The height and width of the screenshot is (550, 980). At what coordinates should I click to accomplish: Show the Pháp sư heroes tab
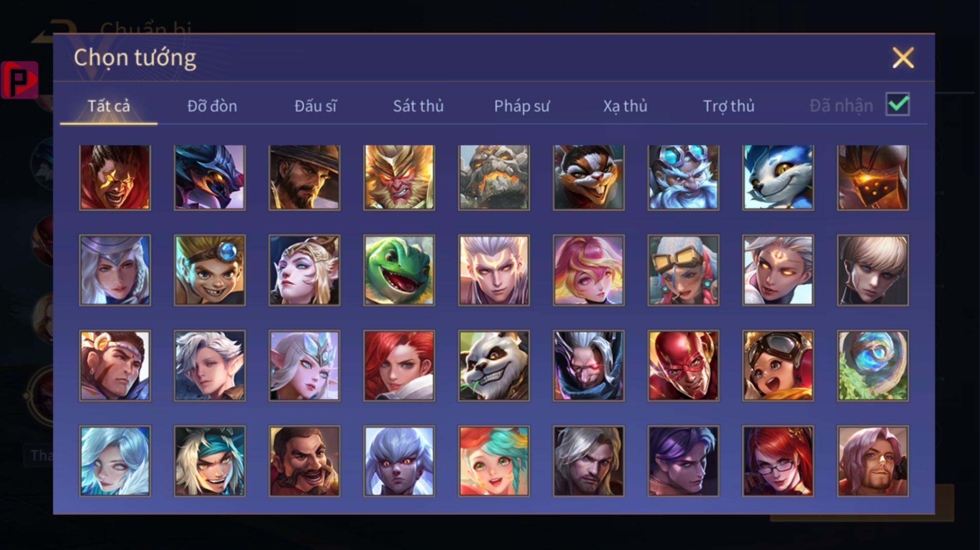522,106
